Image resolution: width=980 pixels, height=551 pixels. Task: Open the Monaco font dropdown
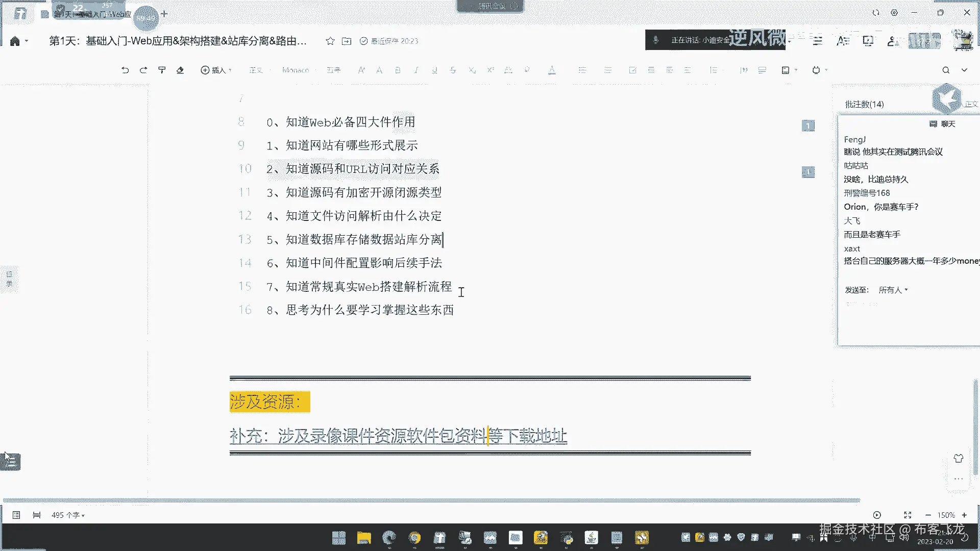296,70
